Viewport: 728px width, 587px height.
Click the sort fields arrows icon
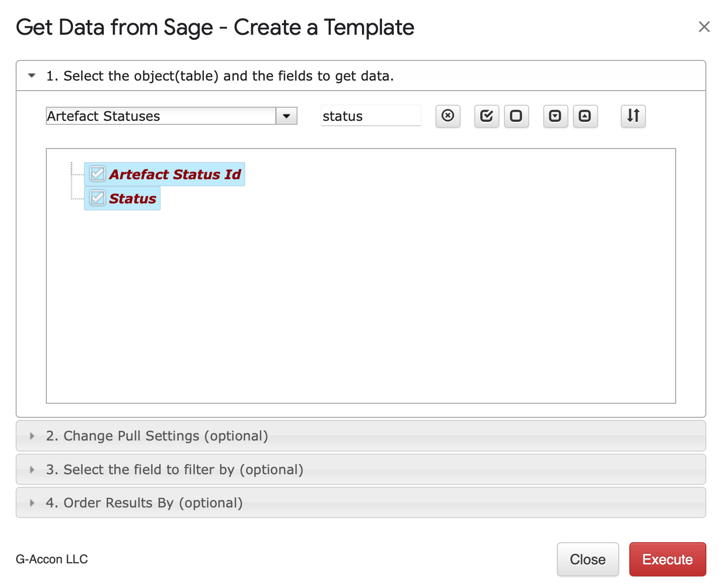point(633,116)
